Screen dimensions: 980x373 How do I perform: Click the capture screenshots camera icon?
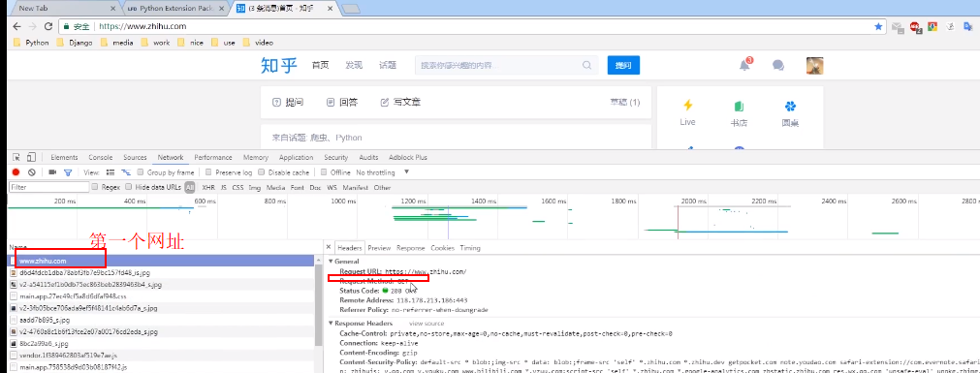pyautogui.click(x=52, y=172)
